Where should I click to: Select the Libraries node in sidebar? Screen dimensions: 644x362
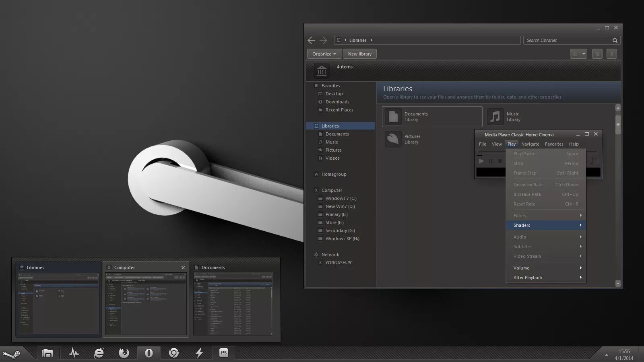coord(341,126)
